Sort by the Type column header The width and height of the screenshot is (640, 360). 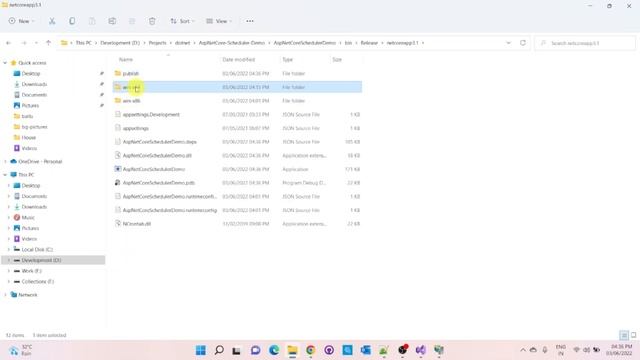(x=288, y=60)
